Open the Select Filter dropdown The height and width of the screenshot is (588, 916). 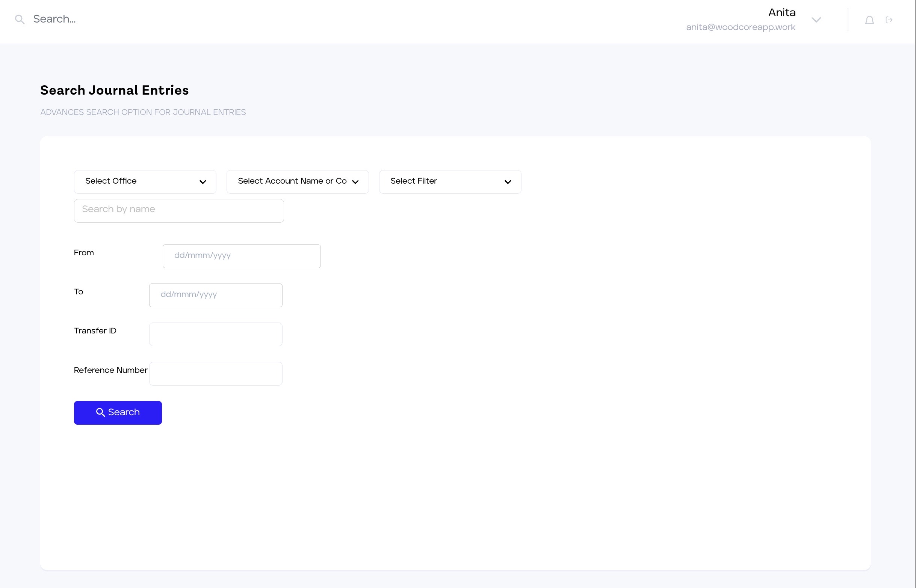coord(450,182)
